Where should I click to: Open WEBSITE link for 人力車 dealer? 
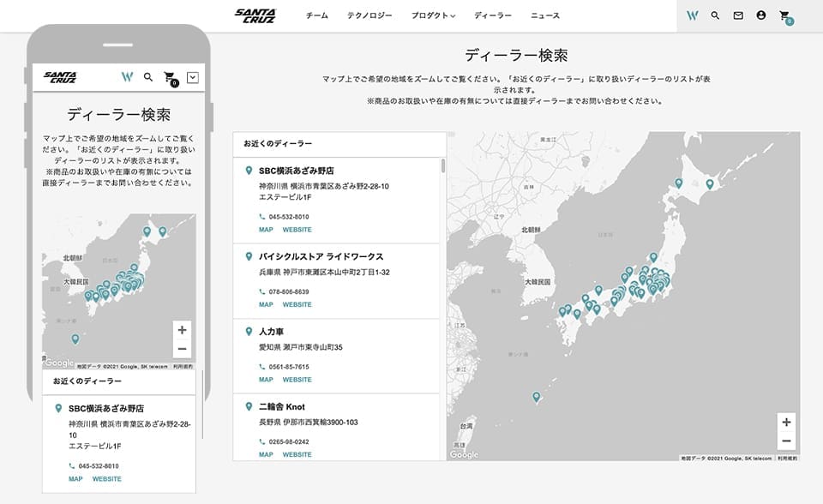click(x=297, y=380)
